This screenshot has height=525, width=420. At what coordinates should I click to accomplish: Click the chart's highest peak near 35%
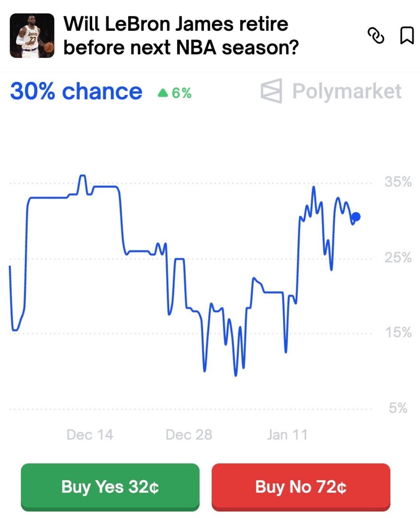[82, 176]
